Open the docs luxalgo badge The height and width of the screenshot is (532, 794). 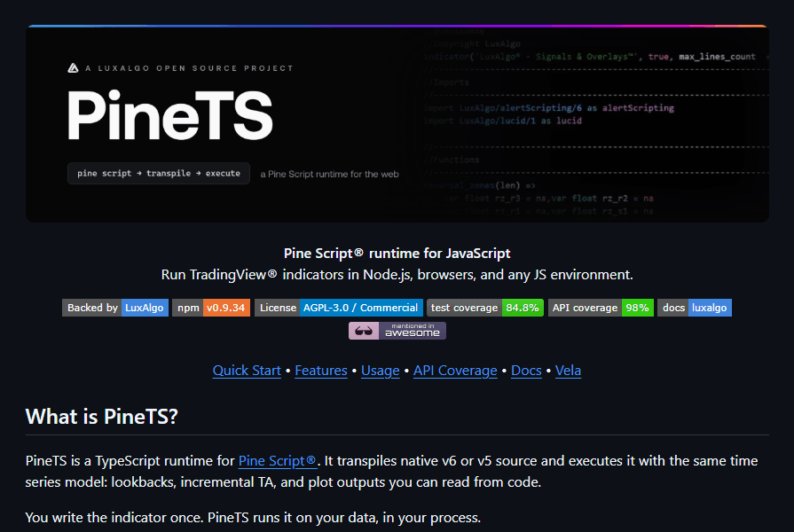(x=695, y=308)
